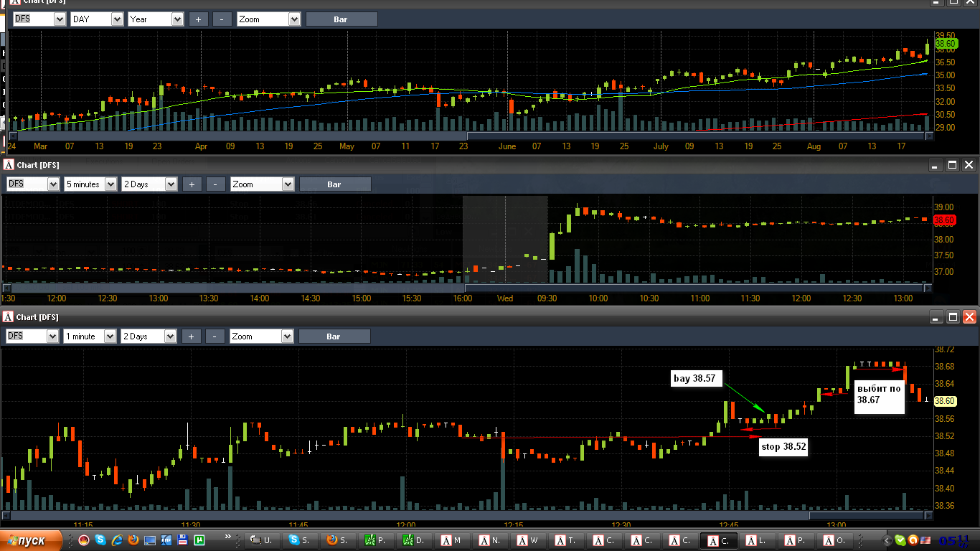Open the 5 minutes interval dropdown
The width and height of the screenshot is (980, 551).
90,184
